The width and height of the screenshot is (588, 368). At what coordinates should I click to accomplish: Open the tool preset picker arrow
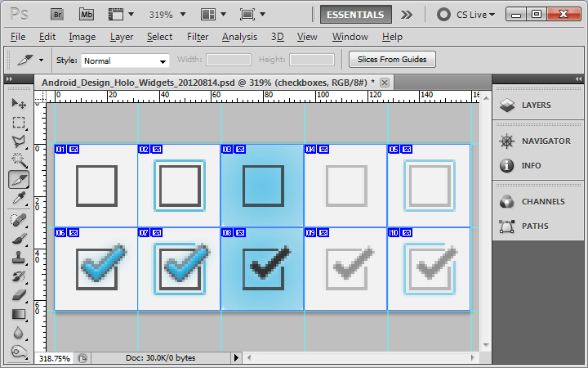click(x=42, y=60)
